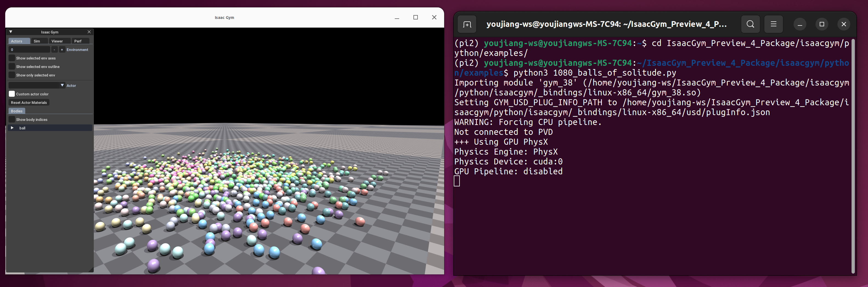Click the Actor label beside dropdown
Viewport: 868px width, 287px height.
[71, 86]
